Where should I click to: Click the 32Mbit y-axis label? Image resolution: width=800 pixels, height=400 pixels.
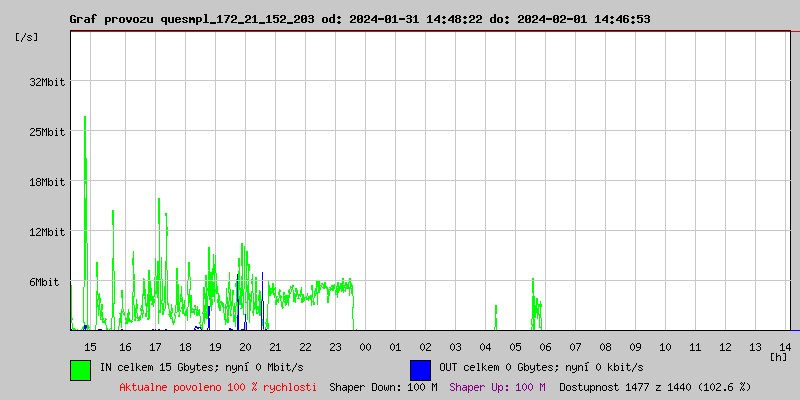pos(47,82)
